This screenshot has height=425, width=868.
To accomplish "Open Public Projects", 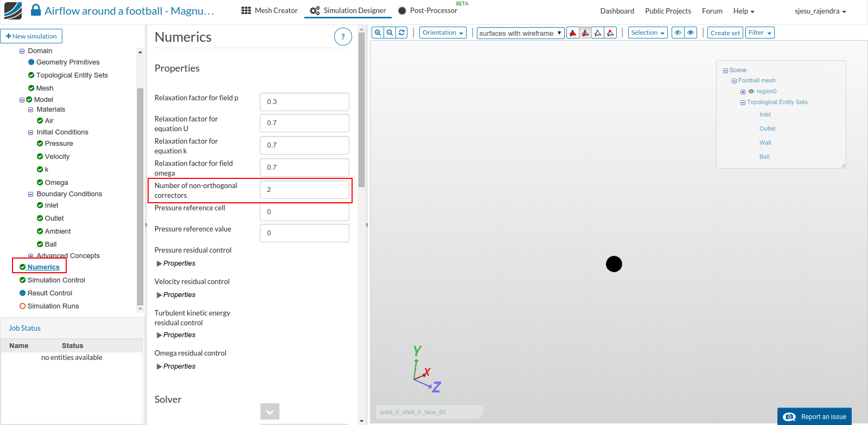I will pyautogui.click(x=668, y=11).
